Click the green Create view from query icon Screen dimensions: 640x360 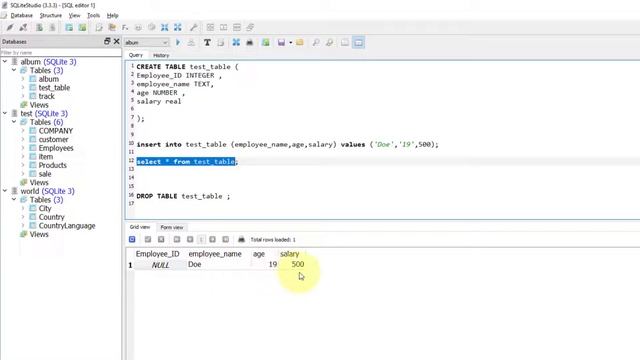coord(266,42)
